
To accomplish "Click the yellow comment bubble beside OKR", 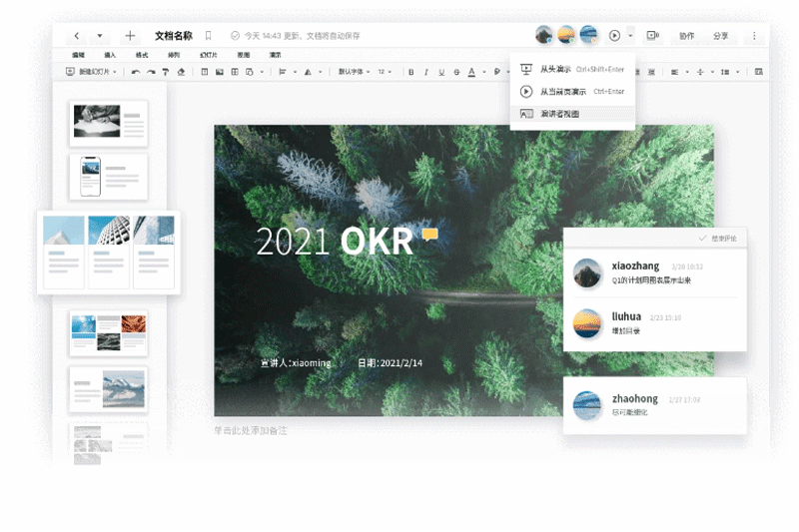I will point(429,235).
